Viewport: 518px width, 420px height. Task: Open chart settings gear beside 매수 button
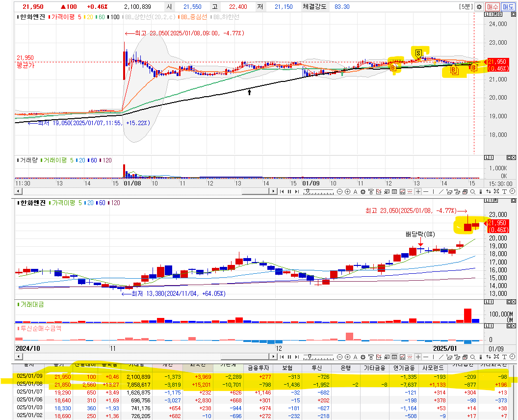tap(479, 6)
